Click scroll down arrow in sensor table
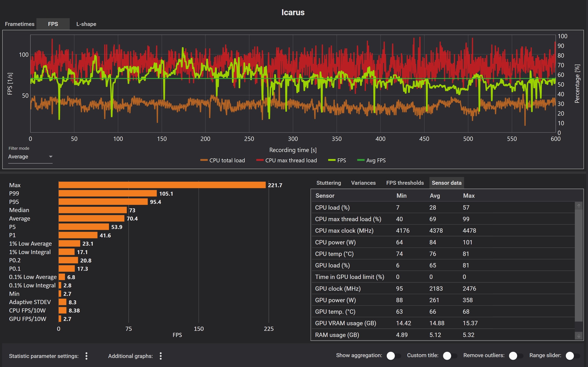 point(579,336)
